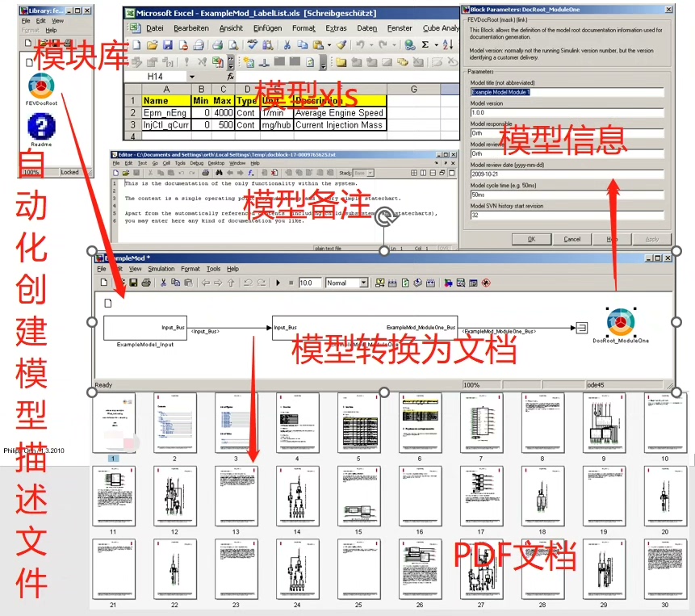Open PDF page thumbnail number 7
The image size is (695, 616).
click(x=481, y=423)
